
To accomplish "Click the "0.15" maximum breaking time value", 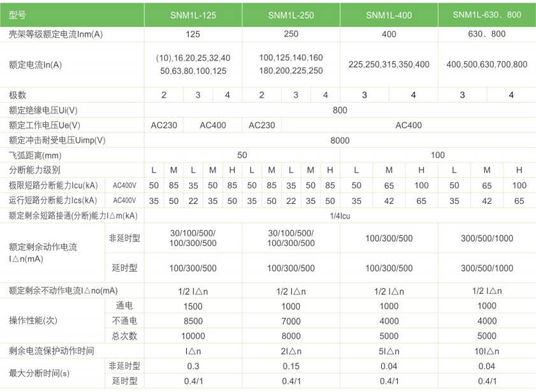I will (x=291, y=366).
